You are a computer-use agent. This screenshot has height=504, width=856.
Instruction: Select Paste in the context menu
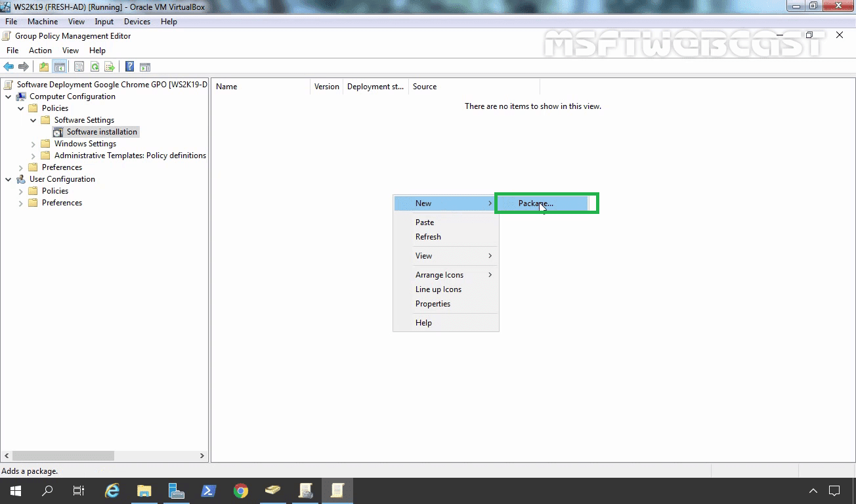[x=445, y=222]
